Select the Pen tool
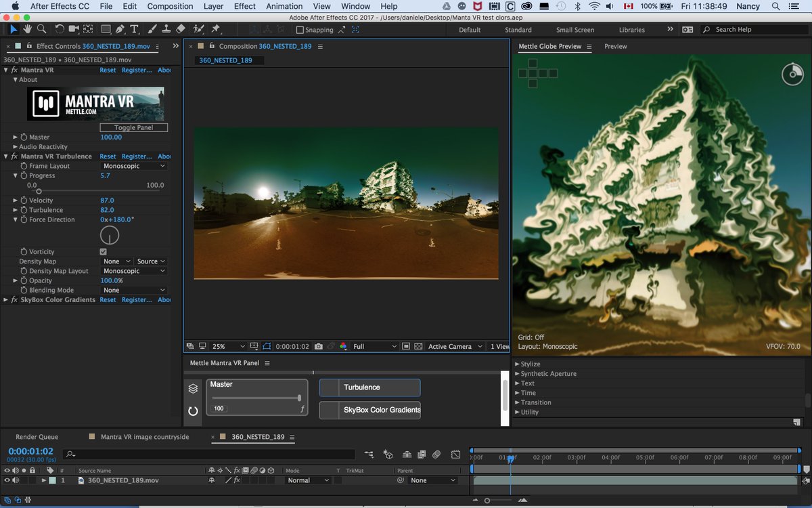 120,29
